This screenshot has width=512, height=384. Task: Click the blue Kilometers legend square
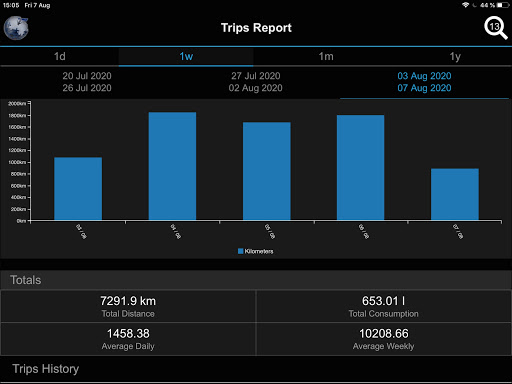coord(240,251)
